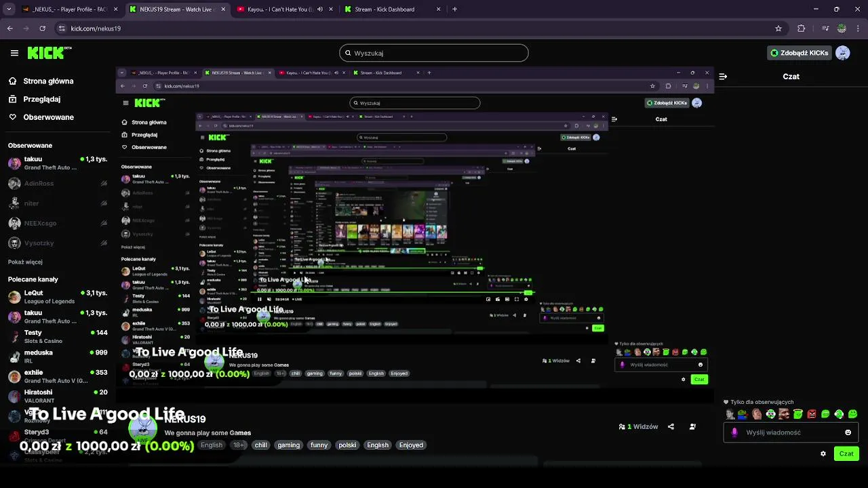Open niter followed channel
868x488 pixels.
tap(58, 203)
